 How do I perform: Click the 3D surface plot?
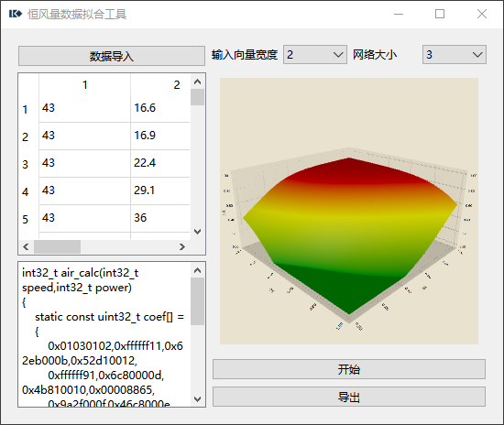click(349, 211)
